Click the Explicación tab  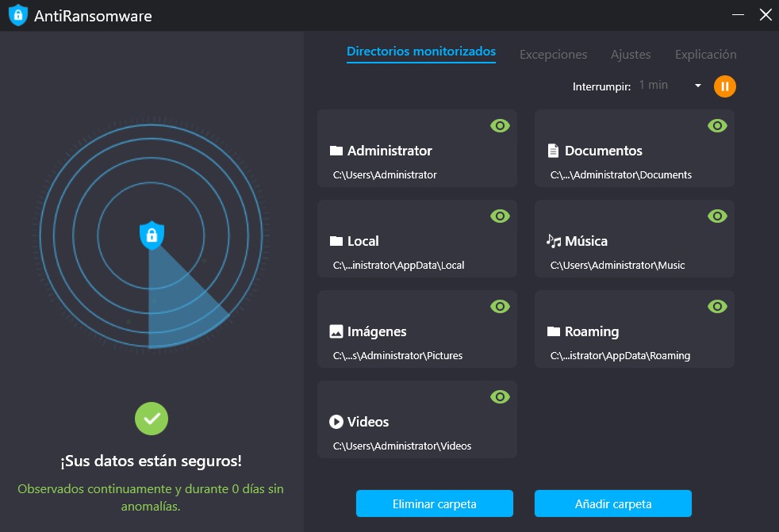coord(704,54)
